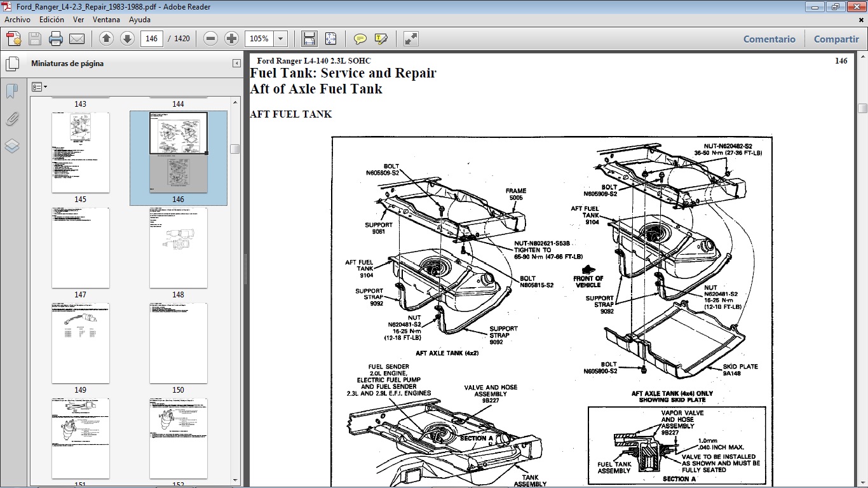Click the 'SUPPORT 9061' diagram label

coord(379,228)
